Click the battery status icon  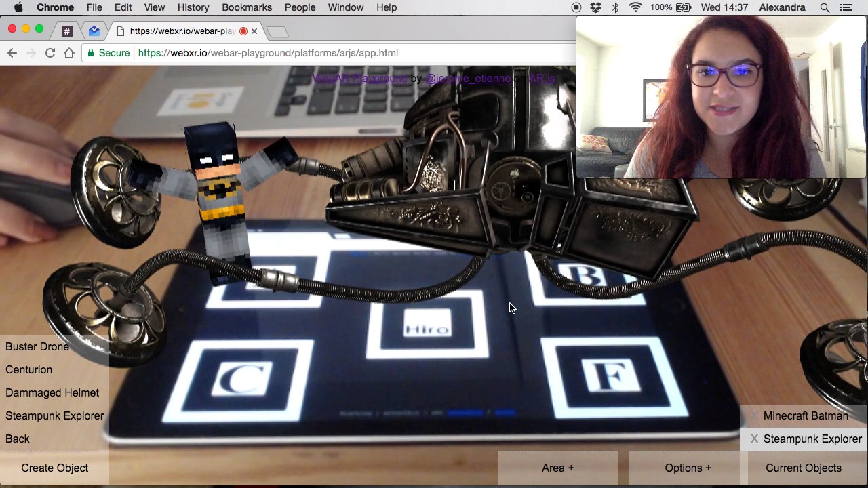click(684, 7)
